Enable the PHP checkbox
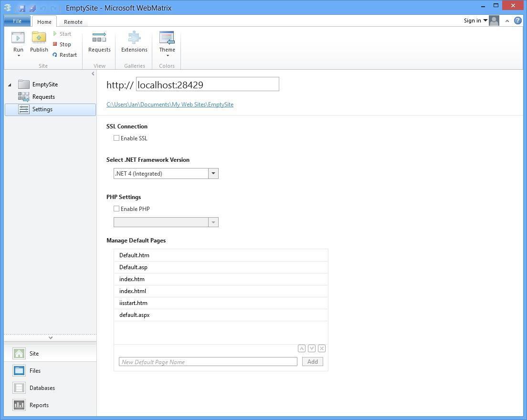This screenshot has width=527, height=420. 116,209
